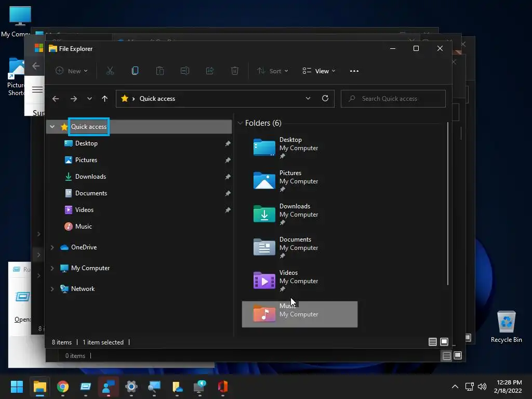Click details view in background window
Viewport: 532px width, 399px height.
point(446,355)
